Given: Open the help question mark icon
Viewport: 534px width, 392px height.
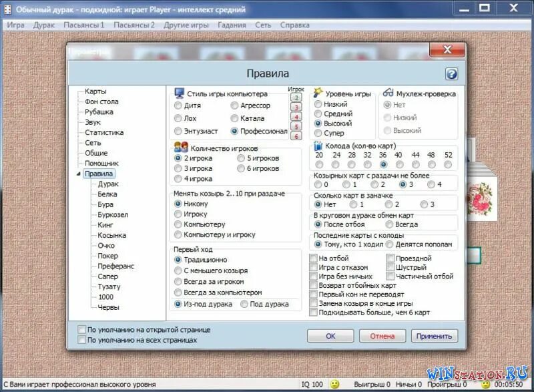Looking at the screenshot, I should (452, 73).
